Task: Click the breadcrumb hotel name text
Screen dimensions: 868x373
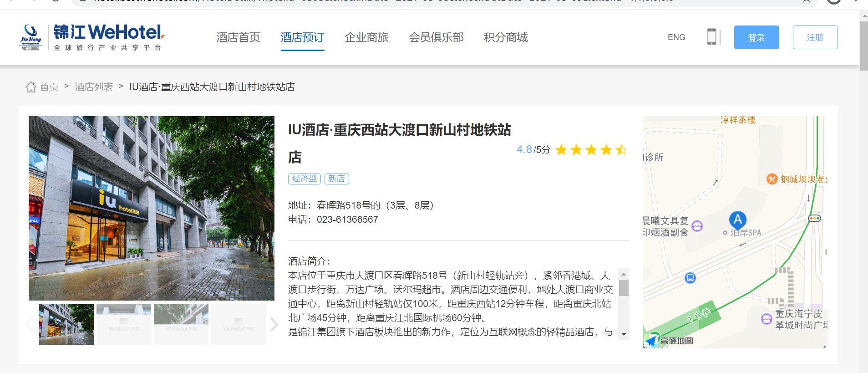Action: point(212,87)
